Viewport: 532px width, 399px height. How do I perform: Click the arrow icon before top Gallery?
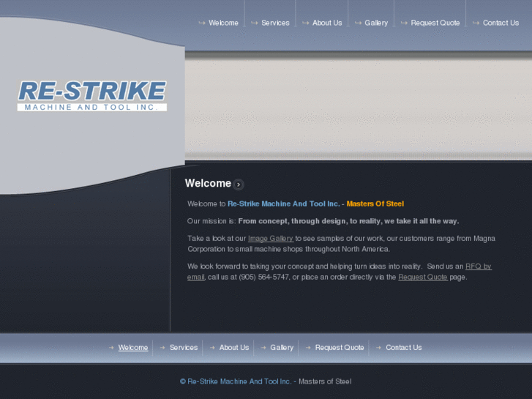(x=358, y=23)
